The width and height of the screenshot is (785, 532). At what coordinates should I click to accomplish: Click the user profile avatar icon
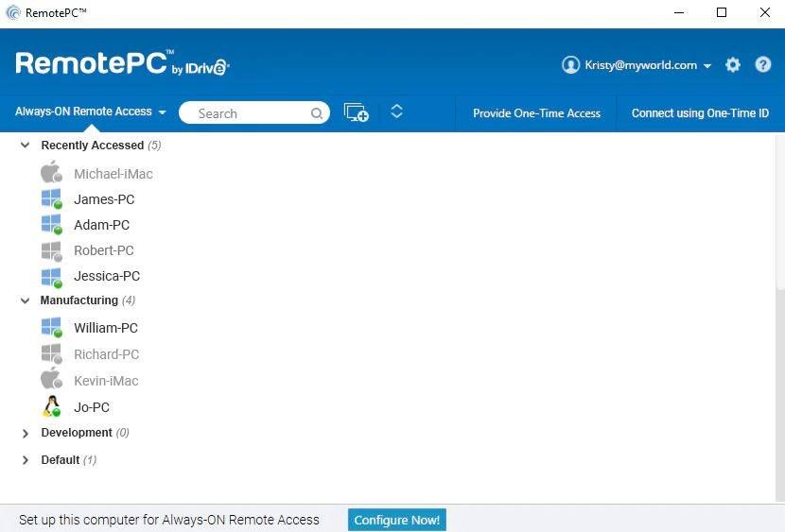570,64
